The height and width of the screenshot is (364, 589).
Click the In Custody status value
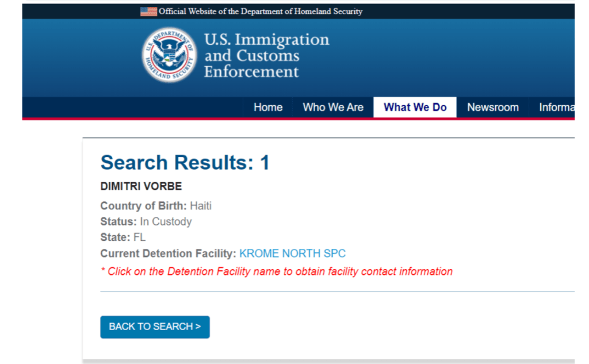click(166, 221)
